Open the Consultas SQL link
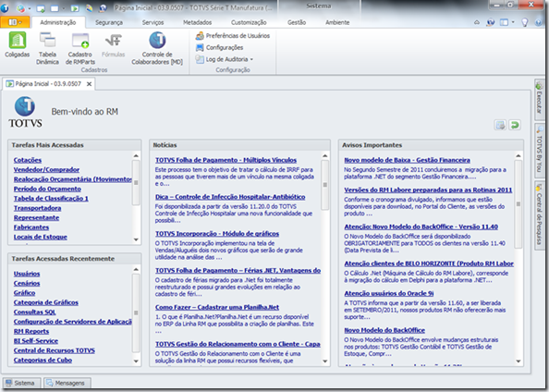Viewport: 549px width, 392px height. pyautogui.click(x=35, y=312)
